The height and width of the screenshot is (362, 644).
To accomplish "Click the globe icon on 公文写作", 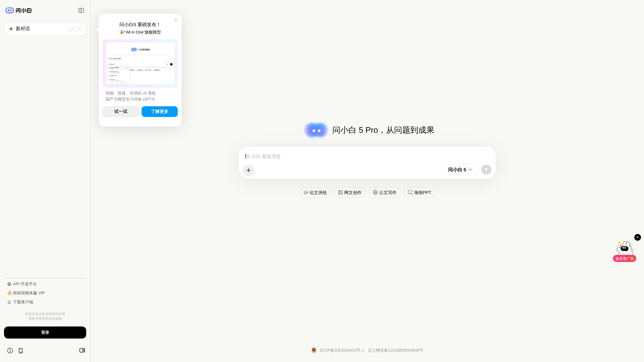I will 375,192.
